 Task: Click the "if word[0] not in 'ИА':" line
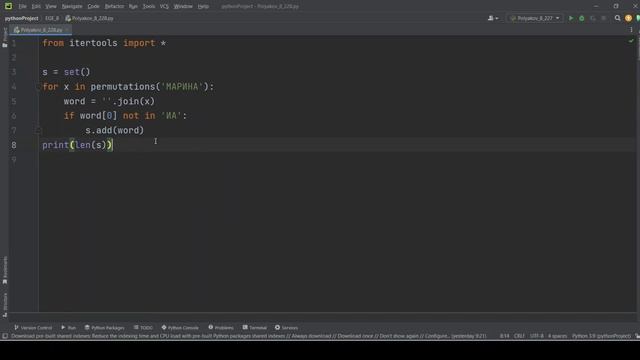[125, 116]
